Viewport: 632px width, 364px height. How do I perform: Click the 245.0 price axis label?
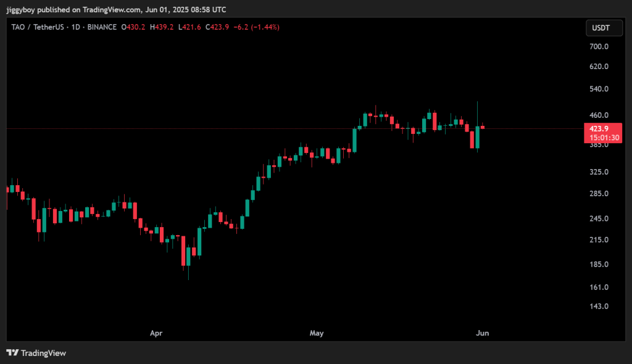click(599, 219)
